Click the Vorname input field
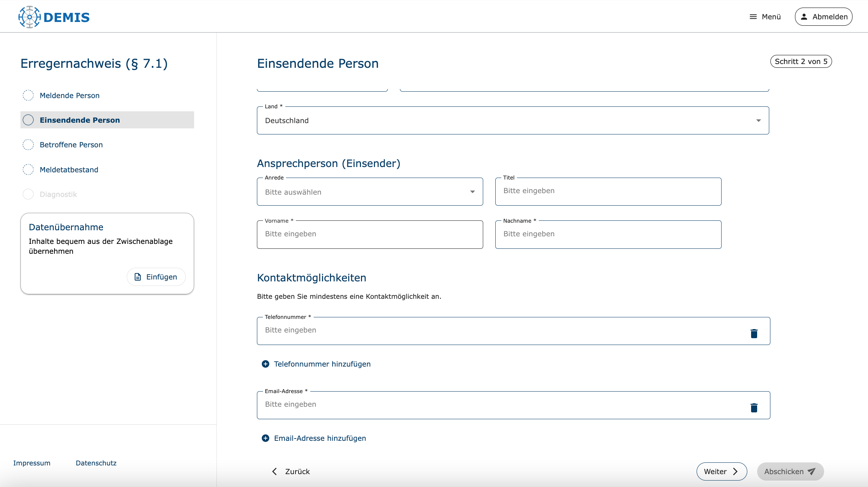Screen dimensions: 868x487 coord(370,234)
